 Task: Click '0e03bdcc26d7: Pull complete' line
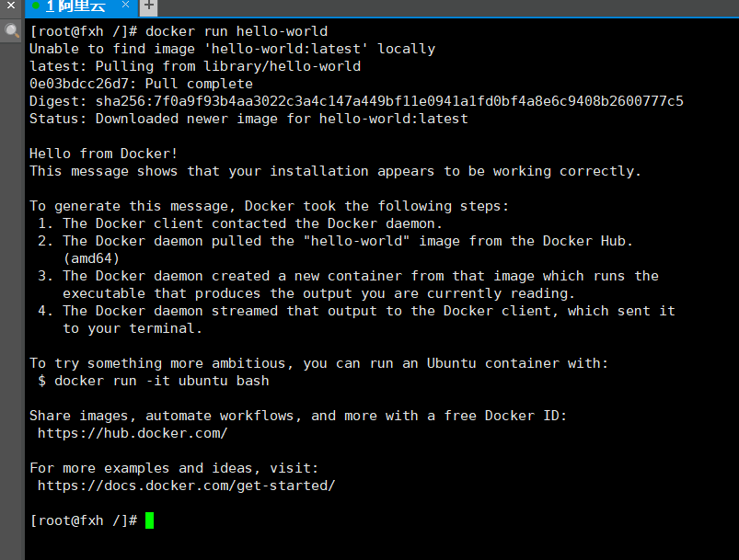point(141,84)
